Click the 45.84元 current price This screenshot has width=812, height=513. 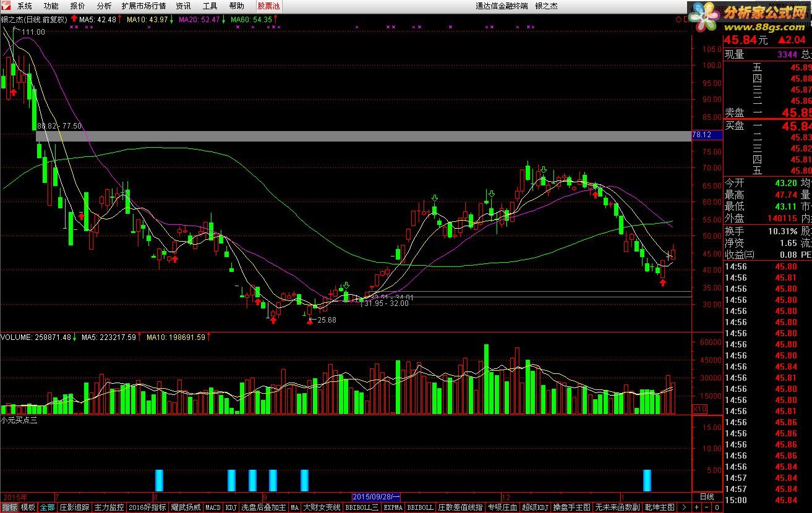click(x=745, y=40)
